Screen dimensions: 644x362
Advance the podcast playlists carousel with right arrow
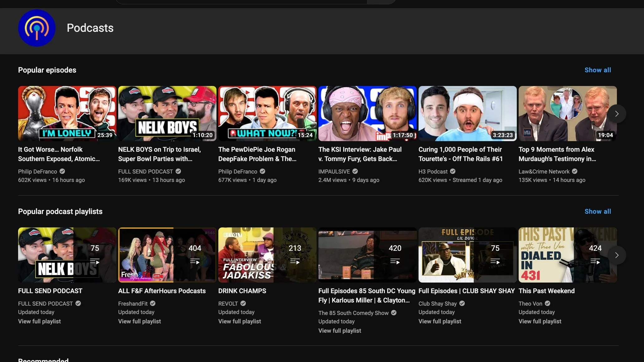click(x=617, y=255)
